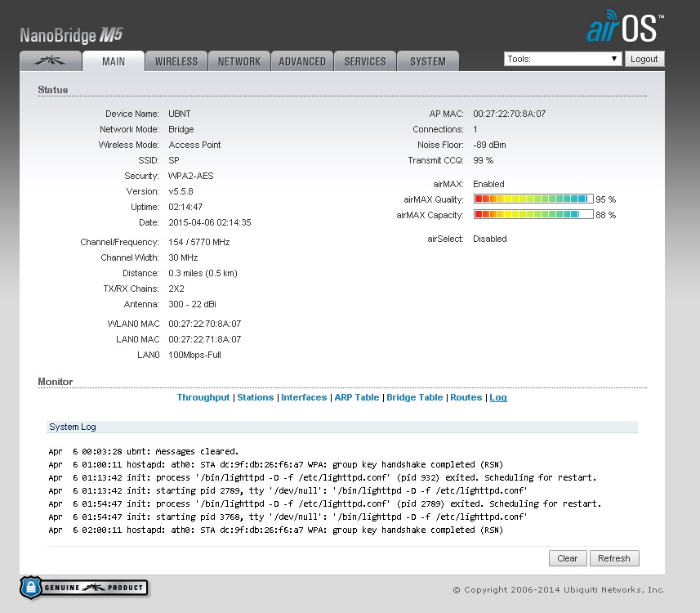Screen dimensions: 700x613
Task: Click the Network Mode value Bridge
Action: click(181, 129)
